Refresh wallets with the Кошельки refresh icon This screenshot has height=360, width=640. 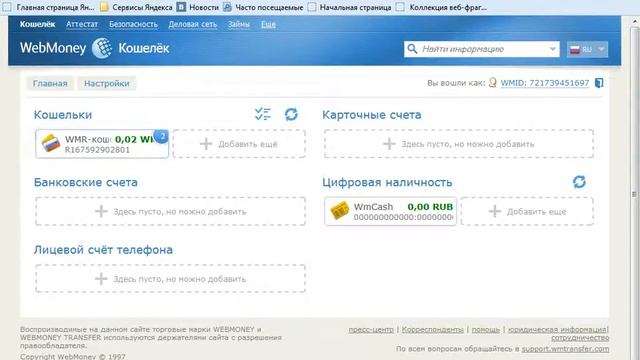pos(291,114)
